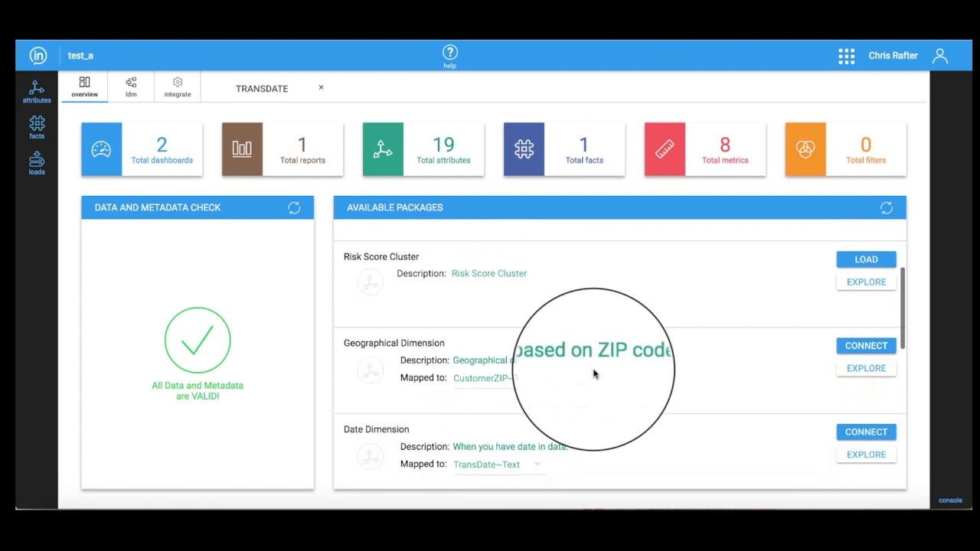Load the Risk Score Cluster package
Viewport: 980px width, 551px height.
click(x=866, y=259)
